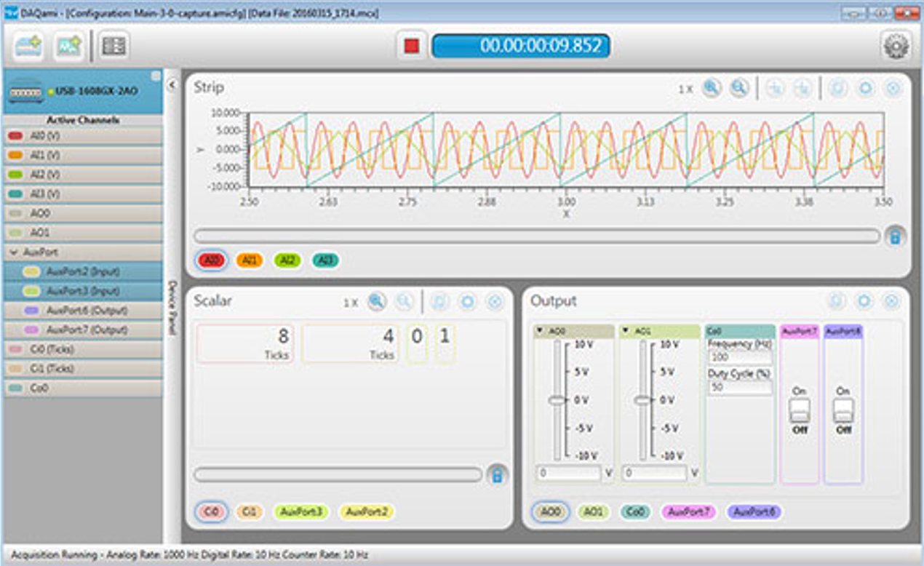The image size is (924, 566).
Task: Select channel AO1 in Active Channels
Action: coord(83,233)
